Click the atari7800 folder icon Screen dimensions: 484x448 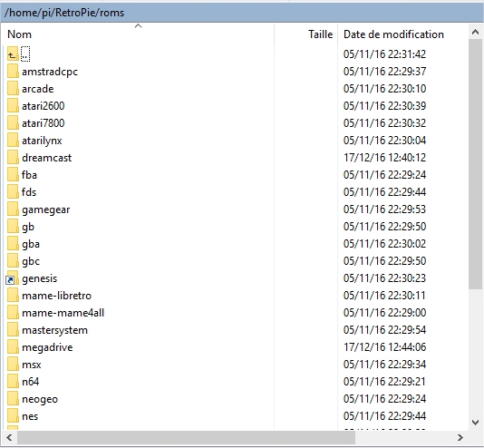point(13,123)
